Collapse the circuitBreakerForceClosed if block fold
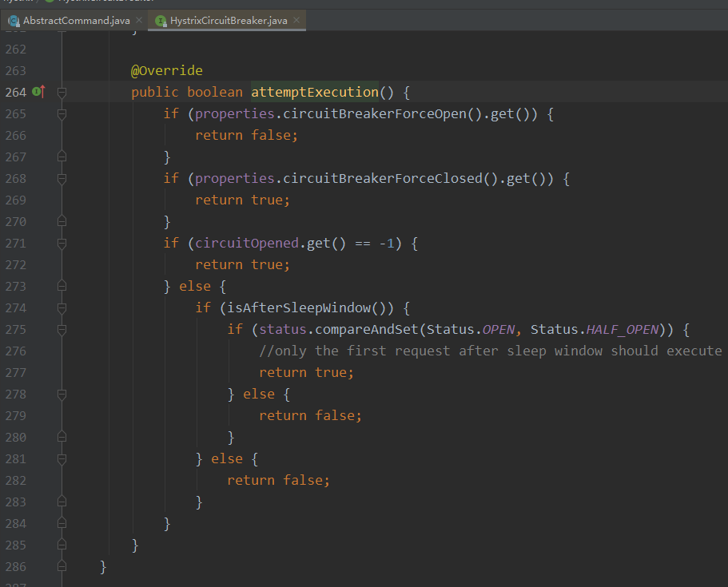Image resolution: width=728 pixels, height=587 pixels. click(62, 179)
